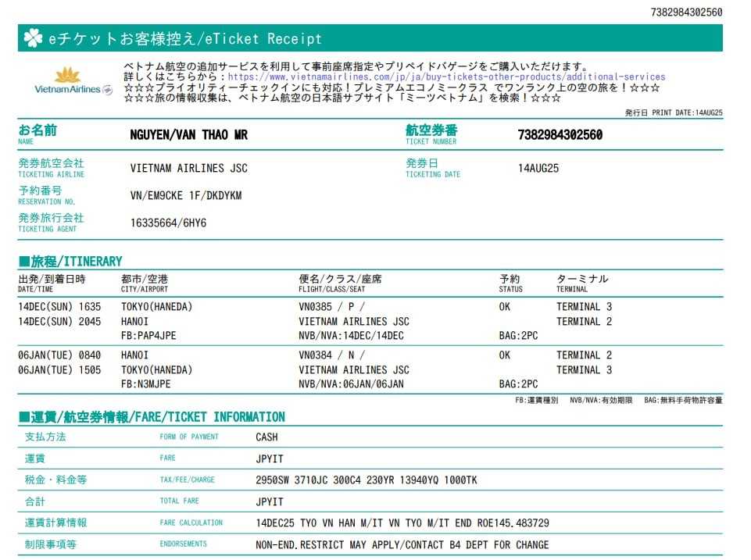
Task: Select passenger name NGUYEN/VAN THAO MR
Action: click(188, 135)
